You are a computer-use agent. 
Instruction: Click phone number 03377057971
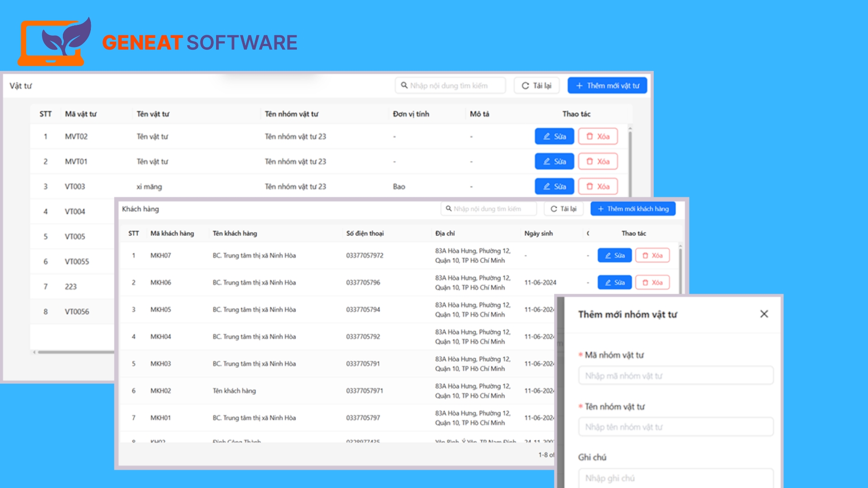[x=365, y=391]
